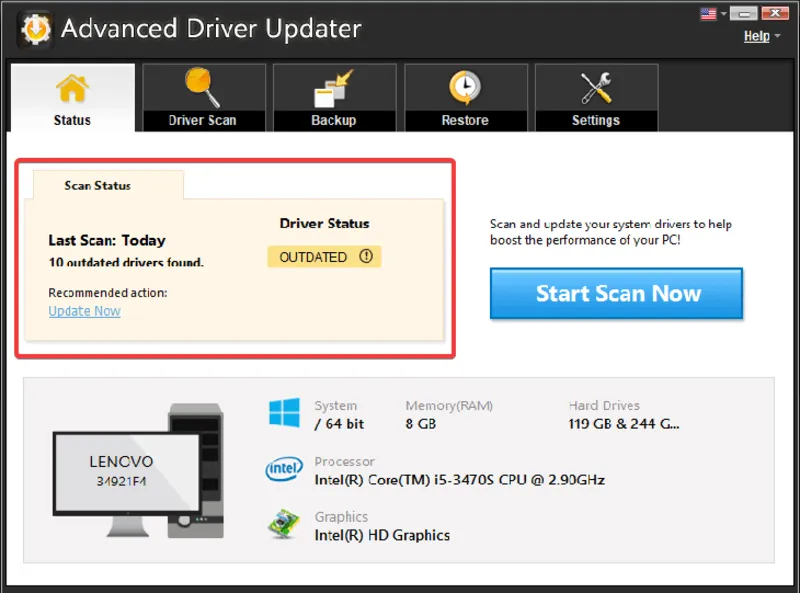Image resolution: width=800 pixels, height=593 pixels.
Task: Click the OUTDATED status badge
Action: (x=324, y=257)
